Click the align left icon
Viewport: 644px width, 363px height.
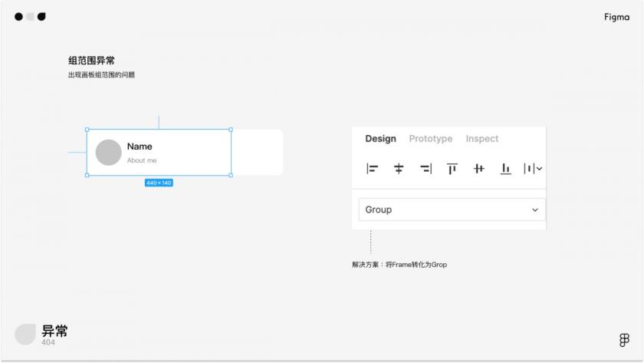pos(372,169)
